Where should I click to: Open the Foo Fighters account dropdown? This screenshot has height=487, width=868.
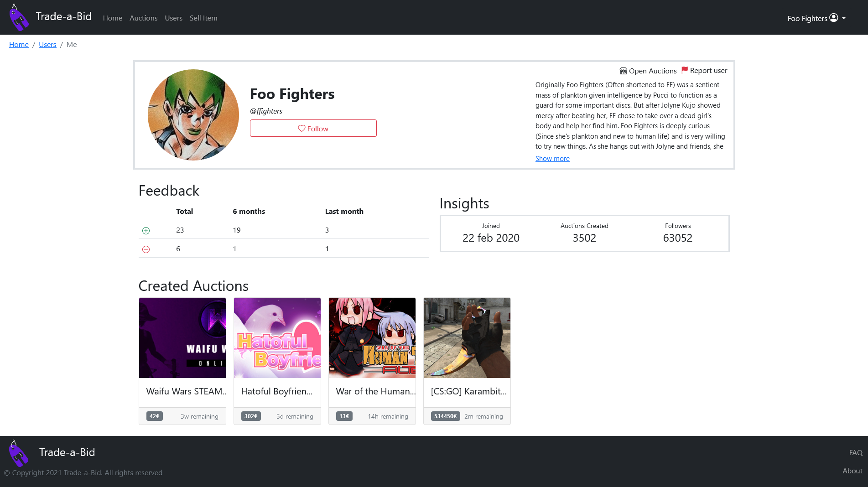tap(816, 18)
